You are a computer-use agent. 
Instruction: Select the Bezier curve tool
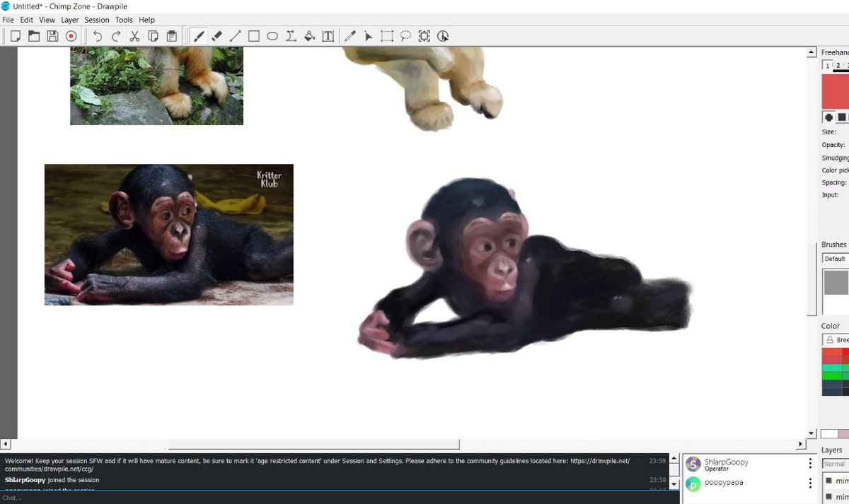tap(291, 36)
